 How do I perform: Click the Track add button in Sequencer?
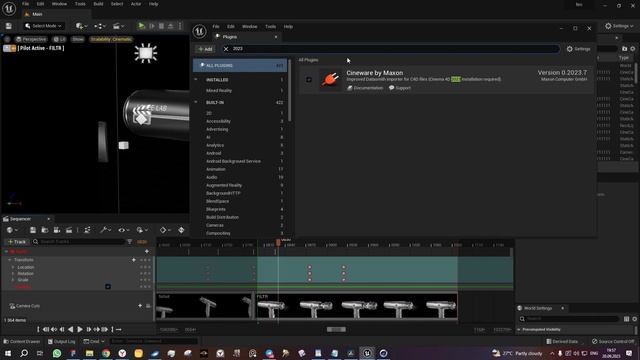(x=17, y=242)
